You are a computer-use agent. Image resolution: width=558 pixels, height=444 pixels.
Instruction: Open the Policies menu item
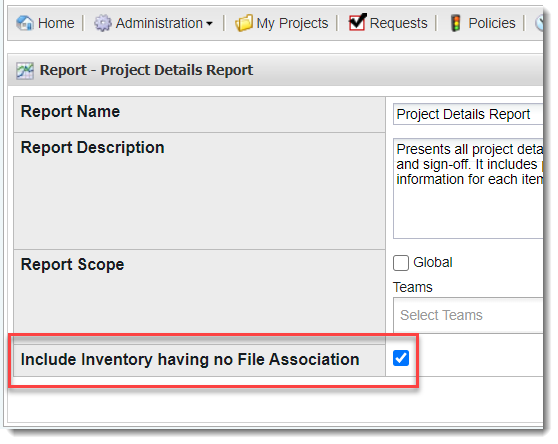point(491,23)
